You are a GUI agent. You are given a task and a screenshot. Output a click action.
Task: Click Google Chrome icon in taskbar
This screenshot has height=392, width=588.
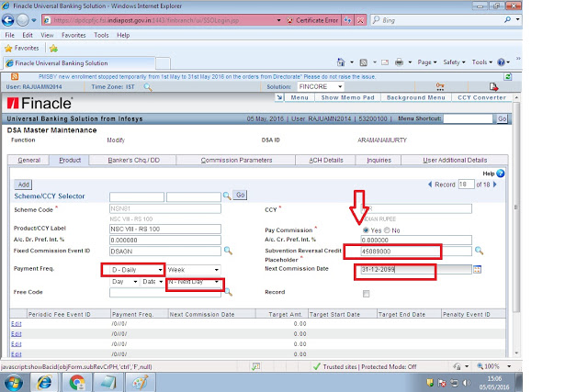click(x=77, y=383)
